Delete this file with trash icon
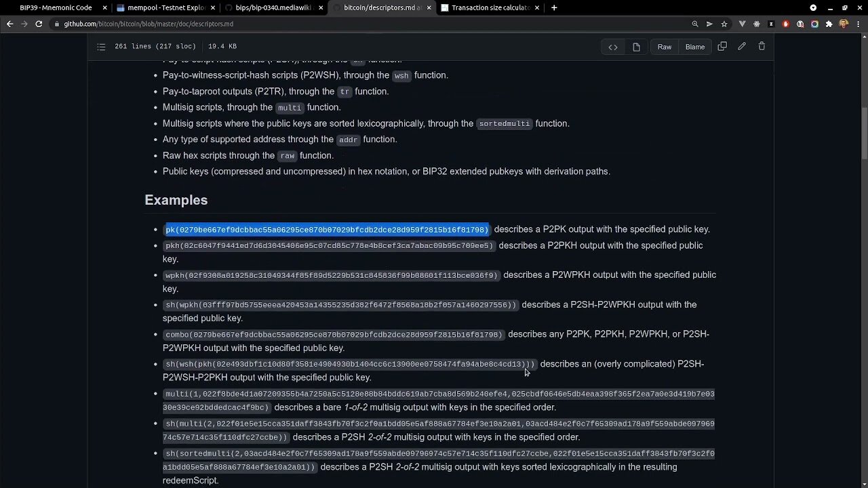The width and height of the screenshot is (868, 488). [762, 47]
